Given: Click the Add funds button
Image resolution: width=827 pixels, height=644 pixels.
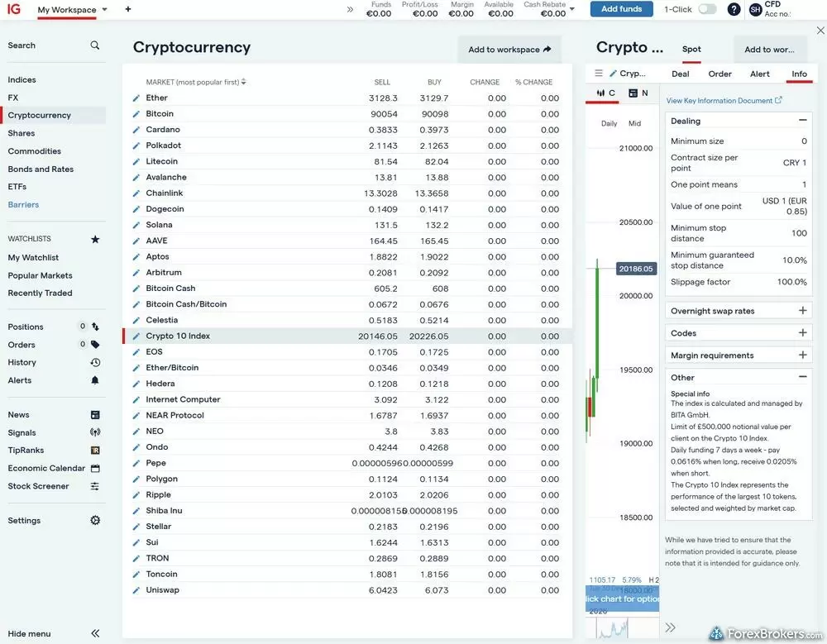Looking at the screenshot, I should pos(621,9).
